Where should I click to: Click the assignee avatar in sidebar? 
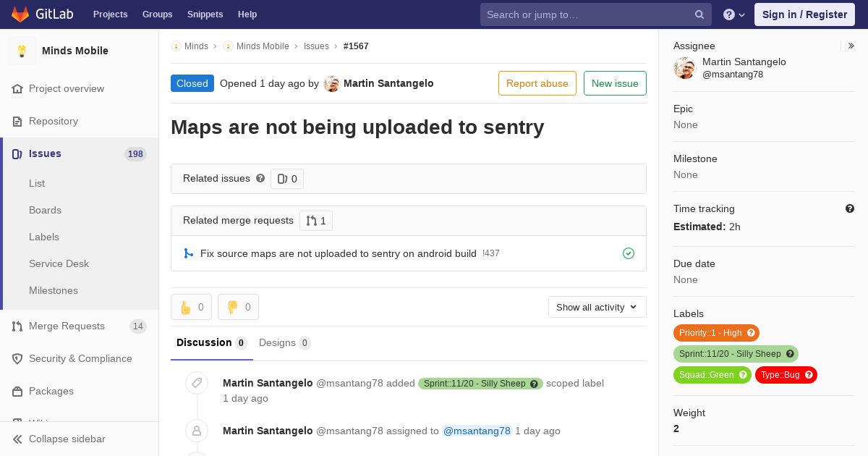(x=684, y=68)
